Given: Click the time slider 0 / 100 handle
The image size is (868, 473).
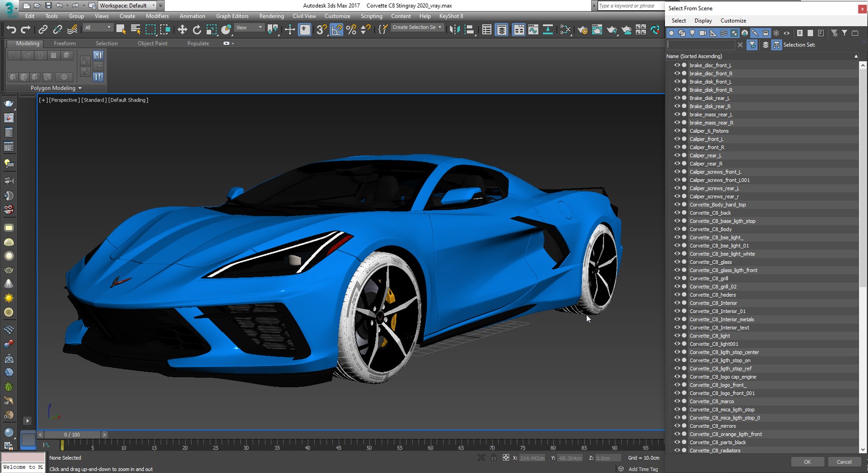Looking at the screenshot, I should [72, 435].
